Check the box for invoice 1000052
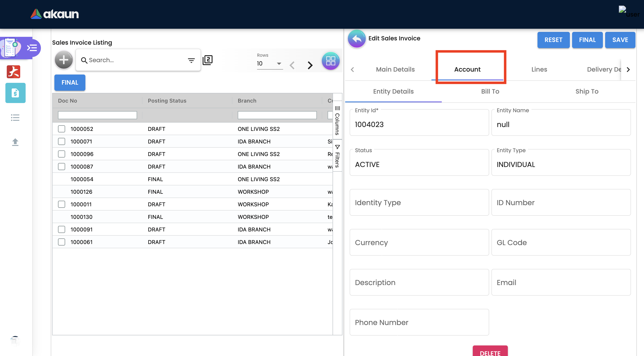644x356 pixels. point(62,129)
